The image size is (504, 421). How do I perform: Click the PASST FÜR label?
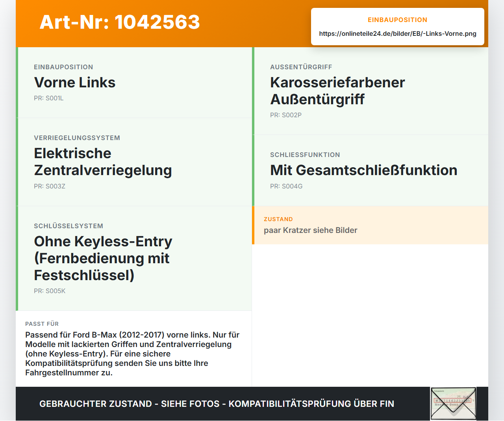pos(42,324)
